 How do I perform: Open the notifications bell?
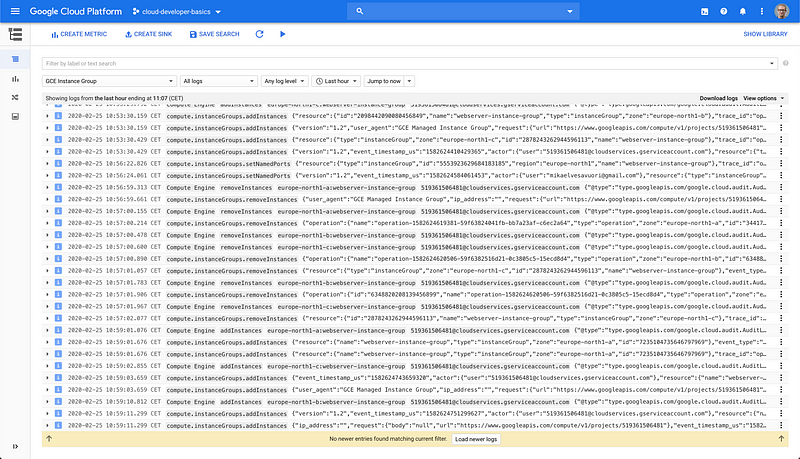743,11
